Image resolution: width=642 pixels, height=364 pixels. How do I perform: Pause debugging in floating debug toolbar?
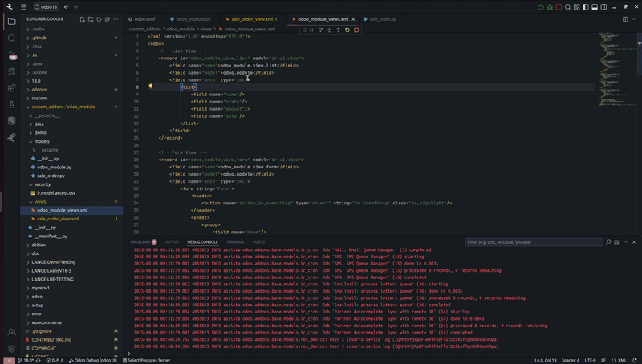point(311,30)
